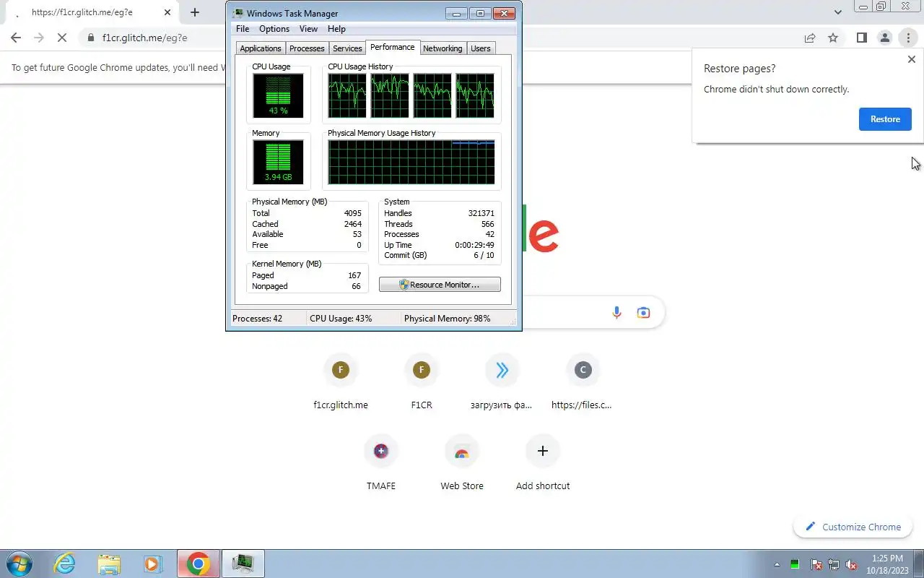Open the TMAFE shortcut
Viewport: 924px width, 578px height.
point(381,464)
